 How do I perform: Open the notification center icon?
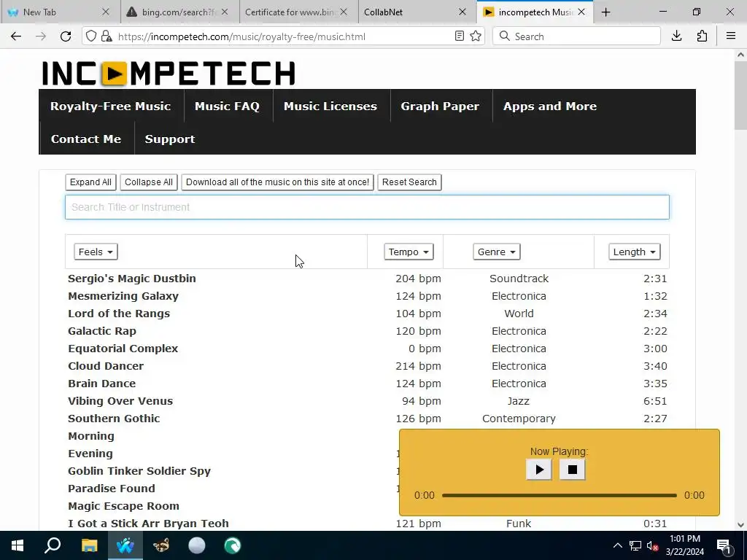click(x=724, y=545)
